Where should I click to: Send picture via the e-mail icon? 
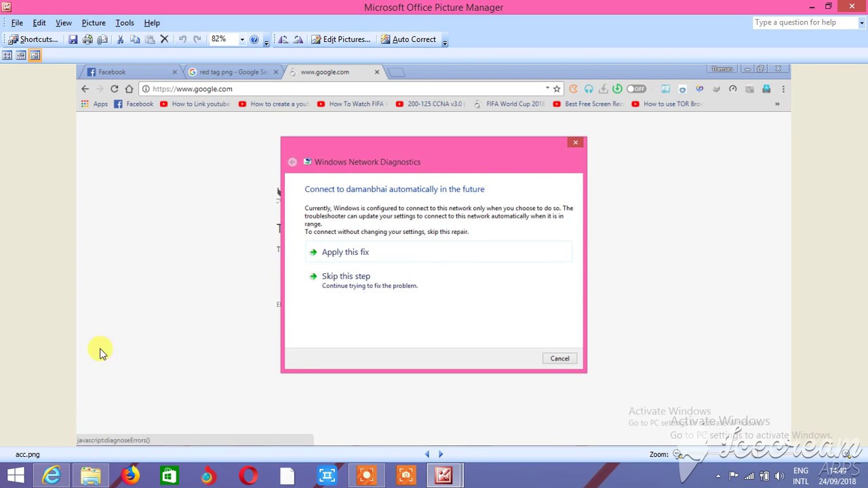click(x=102, y=39)
